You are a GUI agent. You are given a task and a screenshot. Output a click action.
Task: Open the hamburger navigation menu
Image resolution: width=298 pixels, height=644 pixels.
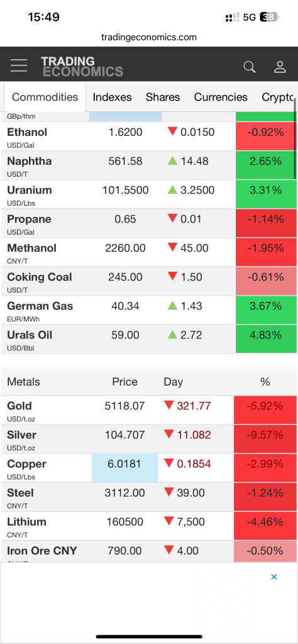pyautogui.click(x=19, y=65)
